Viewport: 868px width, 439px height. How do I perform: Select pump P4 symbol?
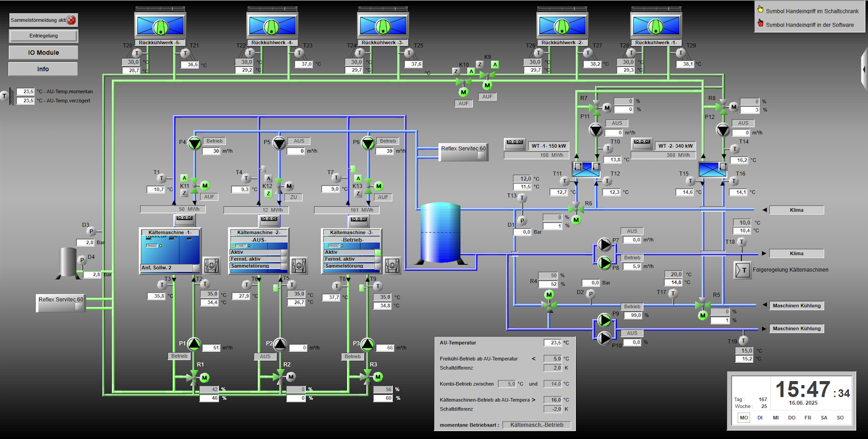click(194, 143)
